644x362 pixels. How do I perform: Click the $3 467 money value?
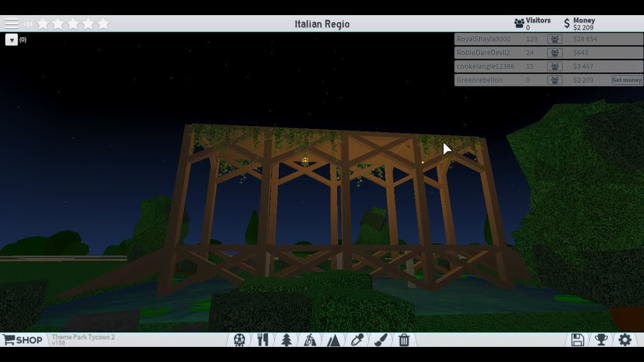[583, 66]
